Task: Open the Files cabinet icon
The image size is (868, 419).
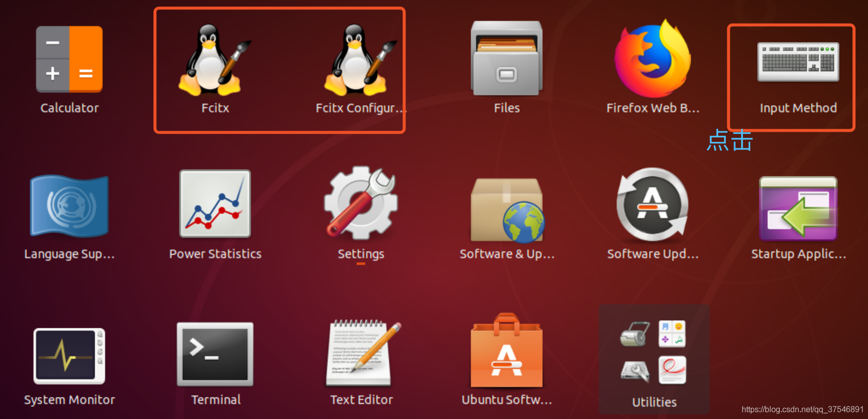Action: 507,58
